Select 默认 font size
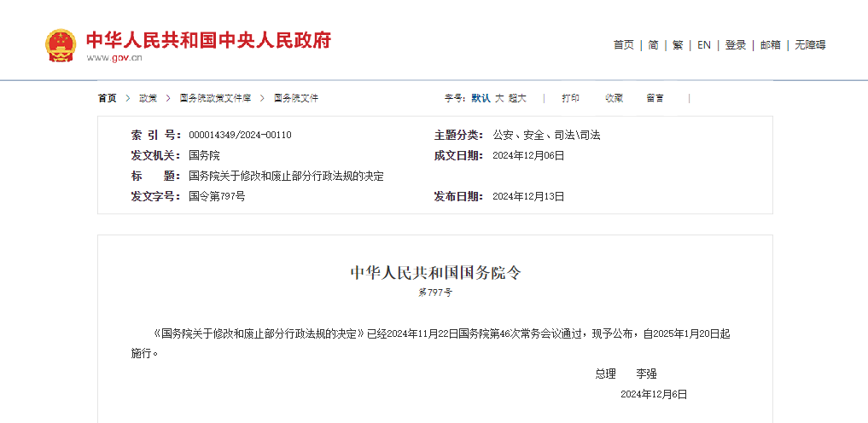Viewport: 868px width, 423px height. (x=481, y=98)
